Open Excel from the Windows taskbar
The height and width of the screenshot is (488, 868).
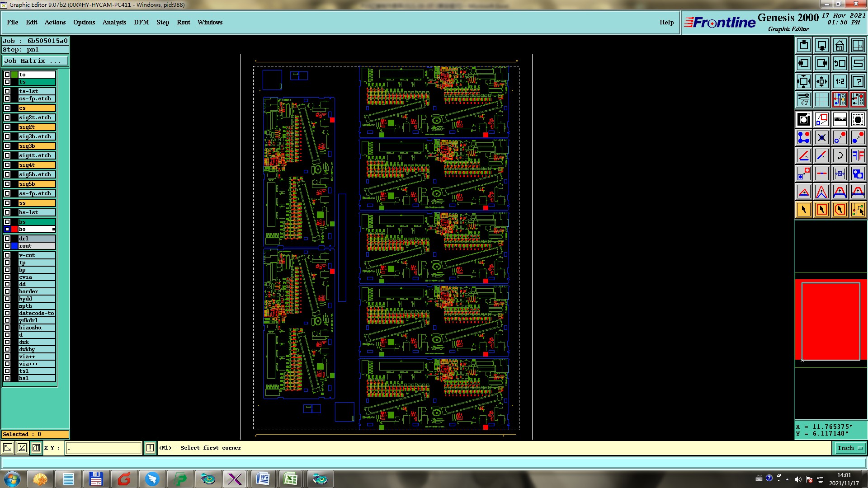click(x=290, y=479)
